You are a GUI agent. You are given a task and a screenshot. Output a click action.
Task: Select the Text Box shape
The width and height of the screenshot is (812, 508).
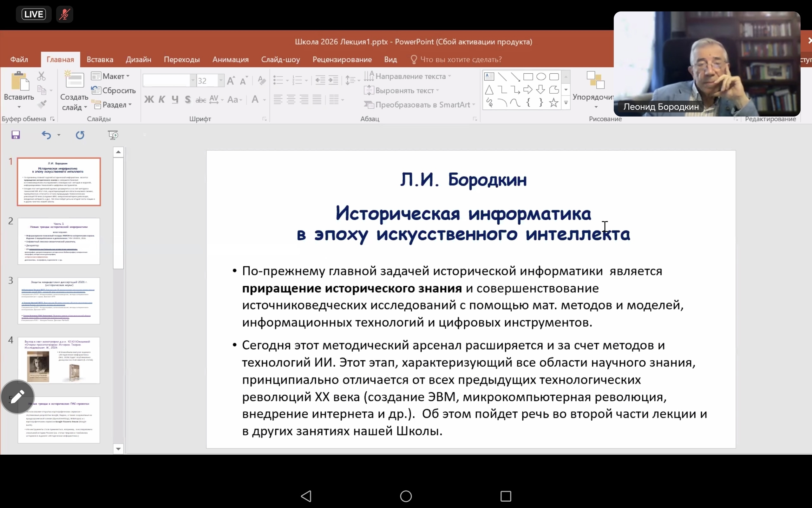[489, 77]
